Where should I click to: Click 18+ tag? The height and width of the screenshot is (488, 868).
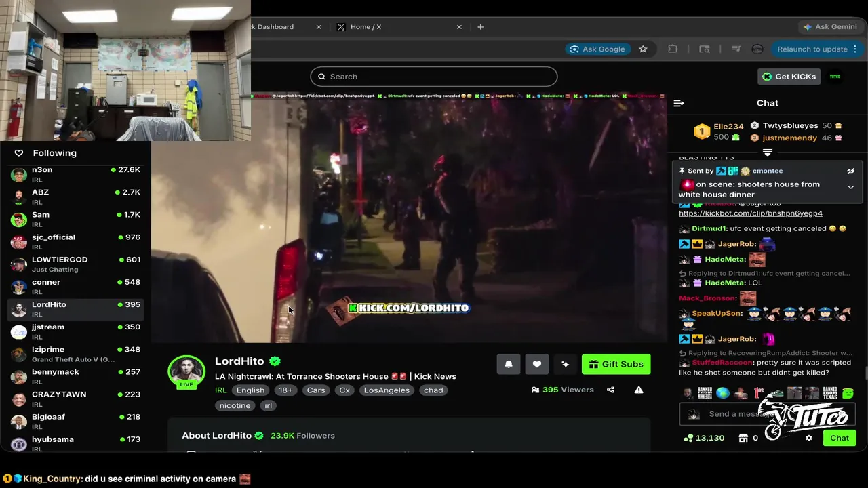tap(285, 390)
